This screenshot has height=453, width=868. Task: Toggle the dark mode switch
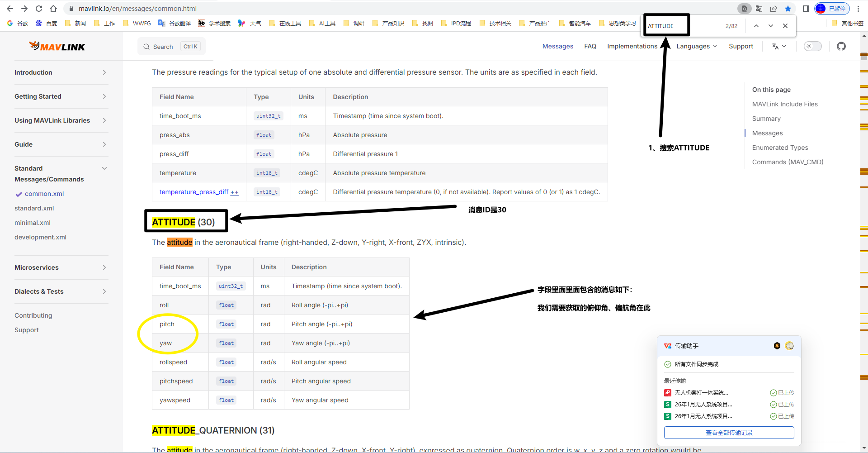click(x=812, y=46)
